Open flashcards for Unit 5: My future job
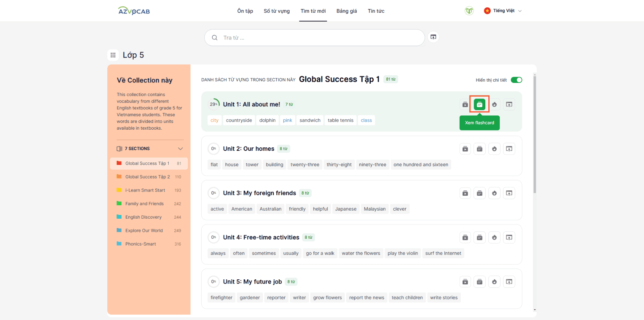Screen dimensions: 644x320 tap(480, 282)
